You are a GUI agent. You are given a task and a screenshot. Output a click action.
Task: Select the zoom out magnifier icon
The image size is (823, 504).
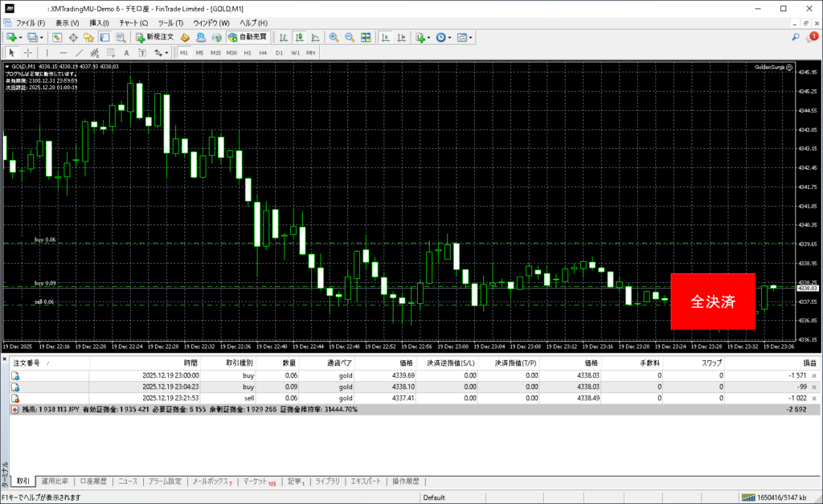pyautogui.click(x=350, y=37)
